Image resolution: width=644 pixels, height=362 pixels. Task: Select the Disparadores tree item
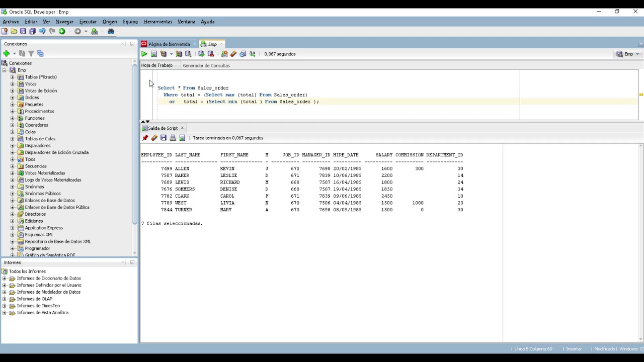click(38, 145)
